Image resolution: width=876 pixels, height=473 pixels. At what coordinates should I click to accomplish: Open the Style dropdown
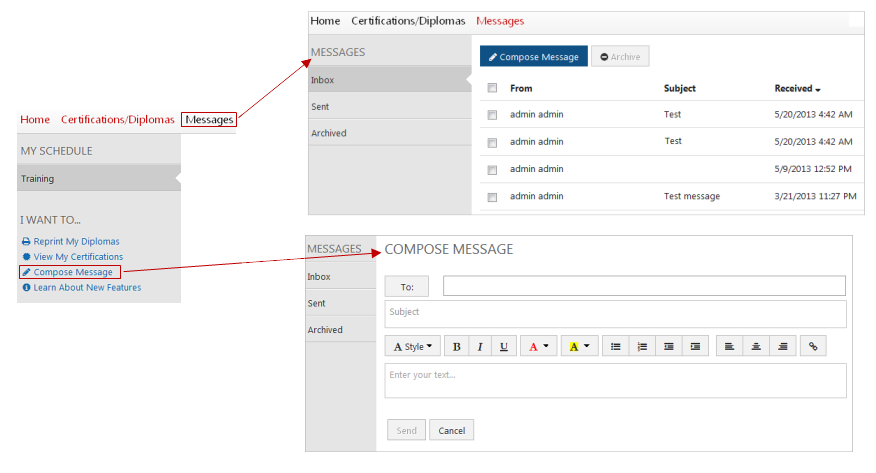[413, 347]
